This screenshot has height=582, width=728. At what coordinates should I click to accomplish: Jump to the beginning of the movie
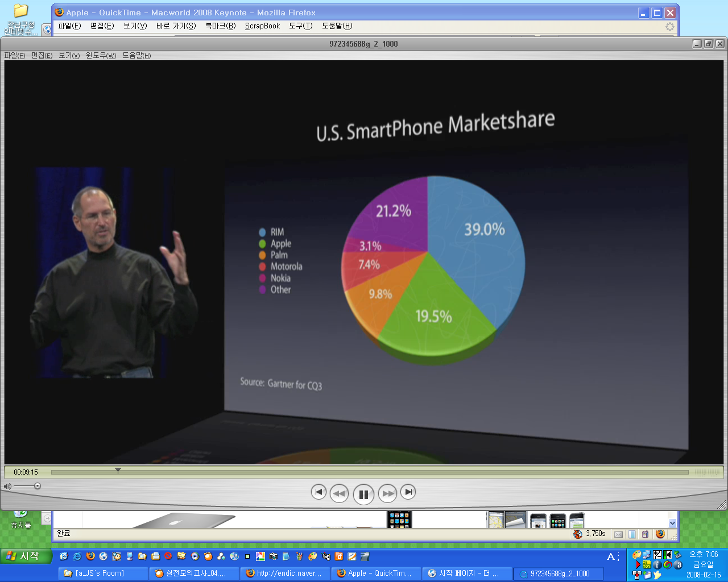(x=318, y=492)
